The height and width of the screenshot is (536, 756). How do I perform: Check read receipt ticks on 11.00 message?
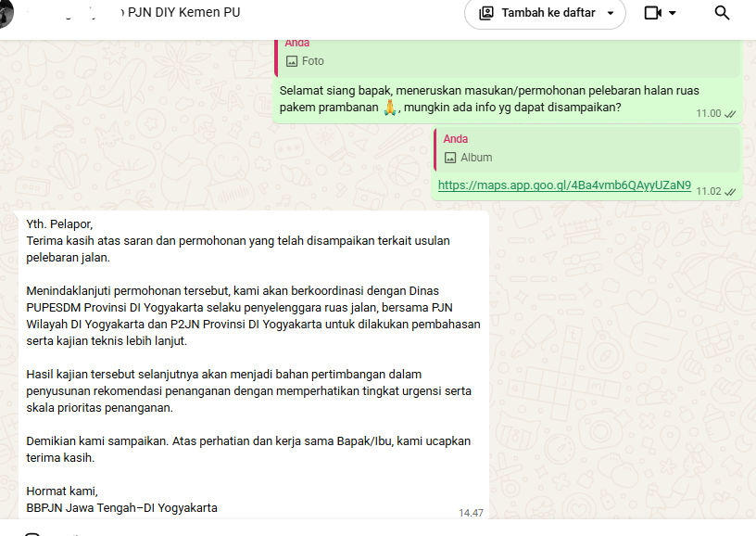click(730, 114)
